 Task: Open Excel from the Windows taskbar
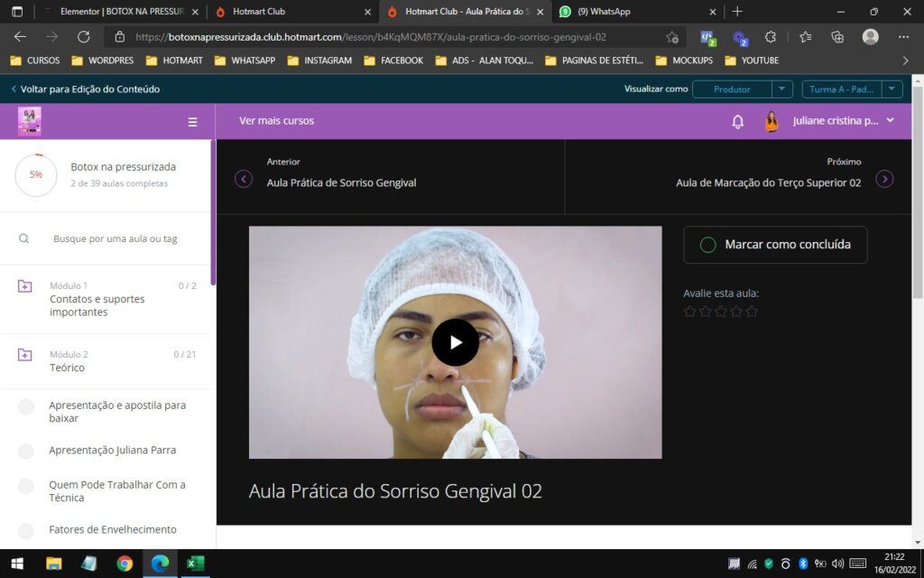(195, 564)
